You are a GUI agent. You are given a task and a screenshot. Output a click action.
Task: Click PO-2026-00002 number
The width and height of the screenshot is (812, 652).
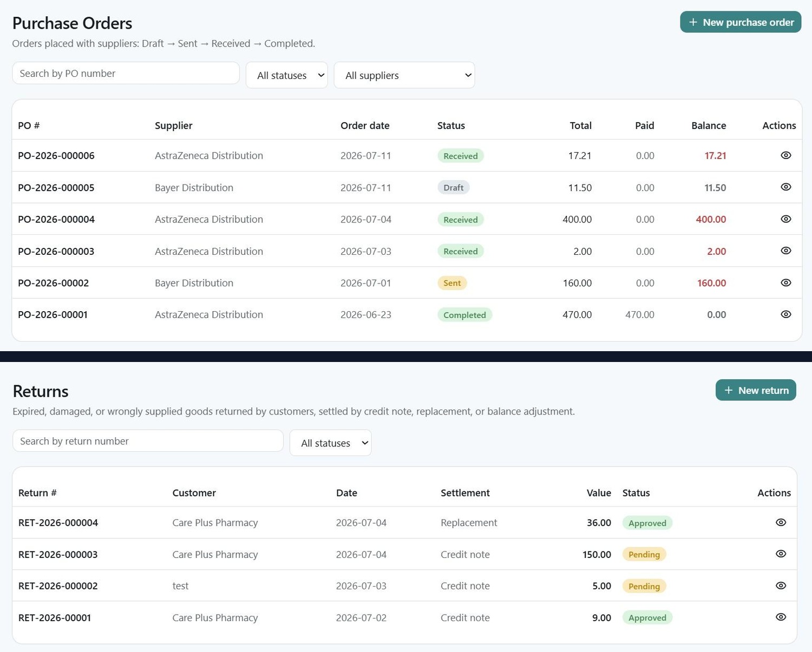coord(54,282)
